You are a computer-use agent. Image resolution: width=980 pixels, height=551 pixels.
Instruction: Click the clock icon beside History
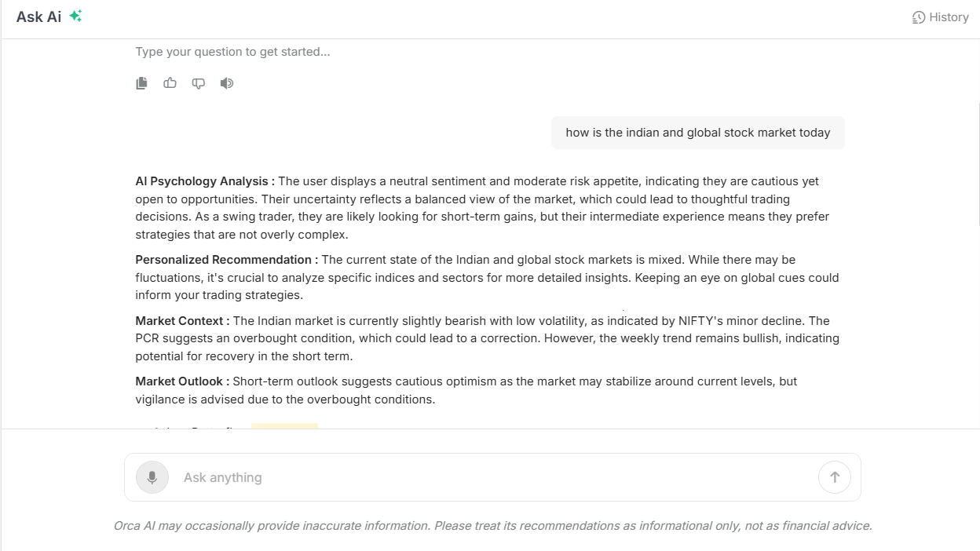(x=919, y=17)
